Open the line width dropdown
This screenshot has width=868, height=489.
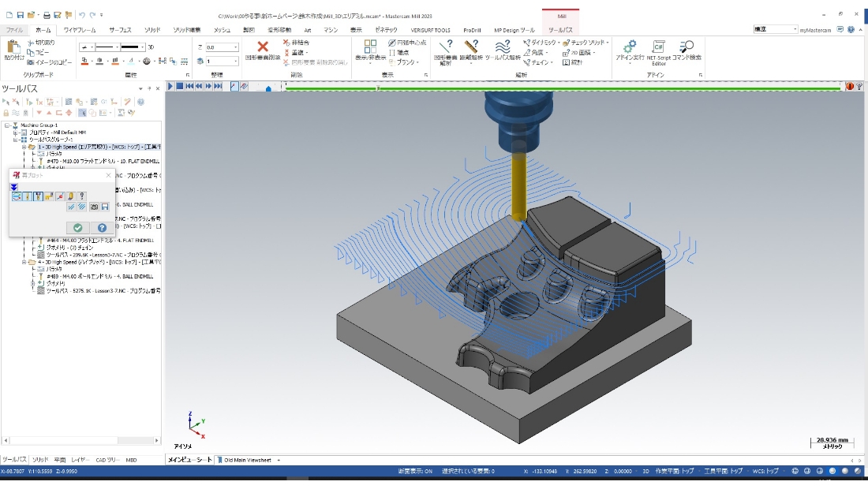pos(142,47)
